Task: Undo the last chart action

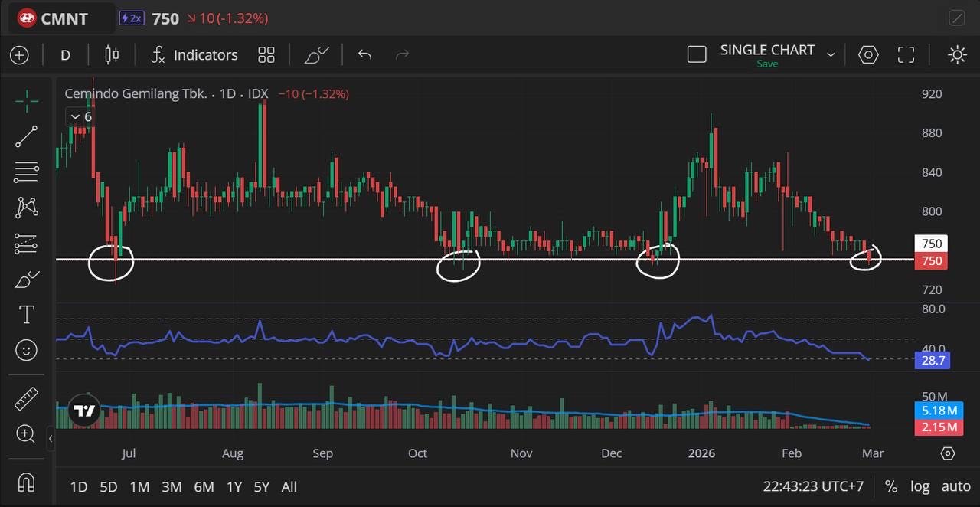Action: coord(364,55)
